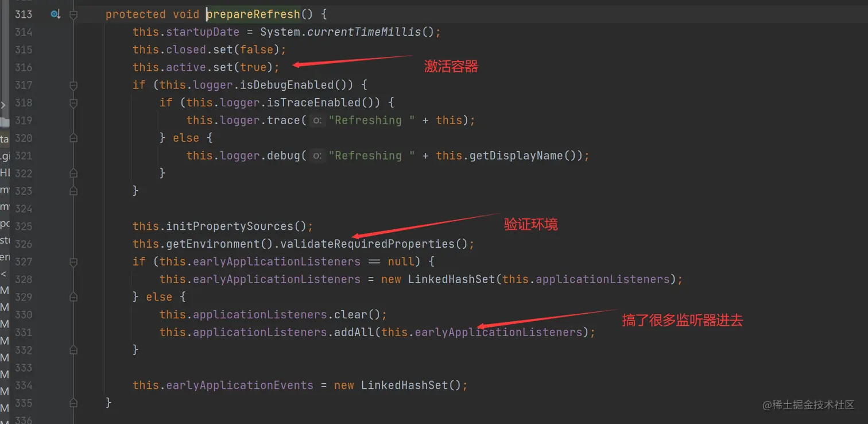The height and width of the screenshot is (424, 868).
Task: Click the method fold end marker on line 335
Action: 73,403
